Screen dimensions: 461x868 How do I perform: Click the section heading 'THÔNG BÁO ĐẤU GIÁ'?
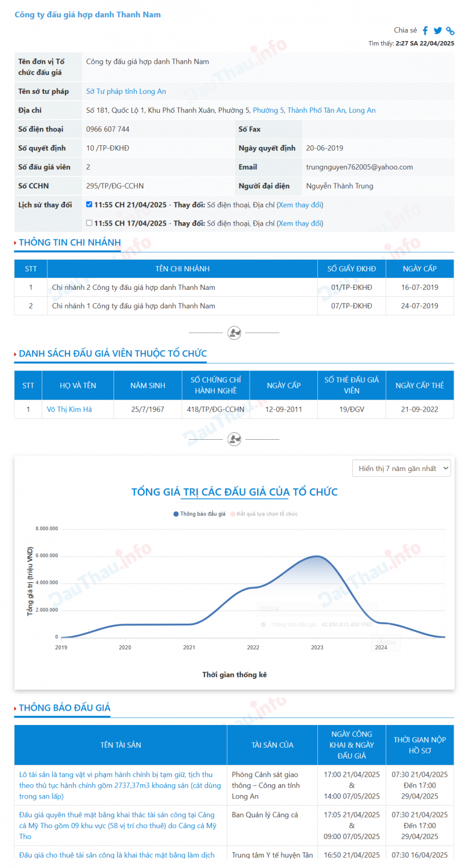[x=64, y=707]
